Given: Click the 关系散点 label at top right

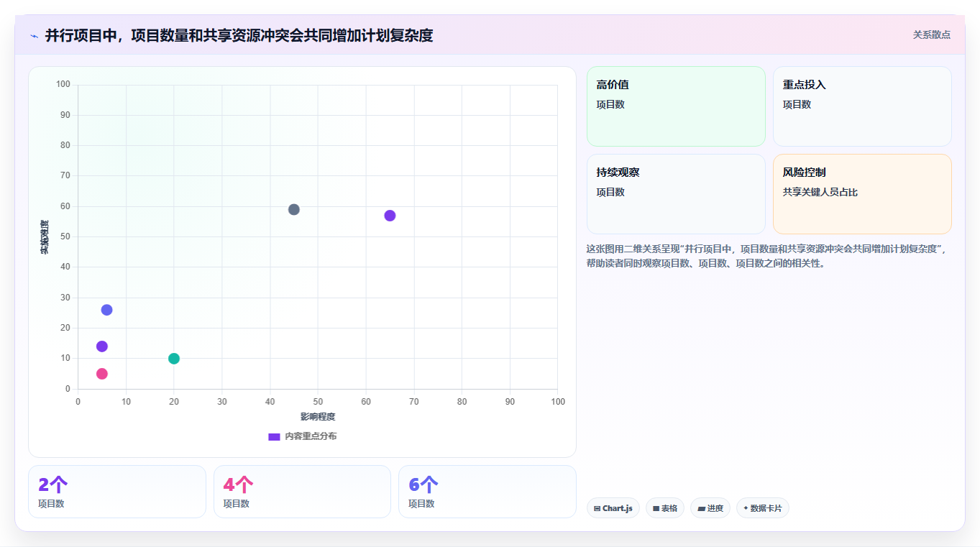Looking at the screenshot, I should click(931, 35).
